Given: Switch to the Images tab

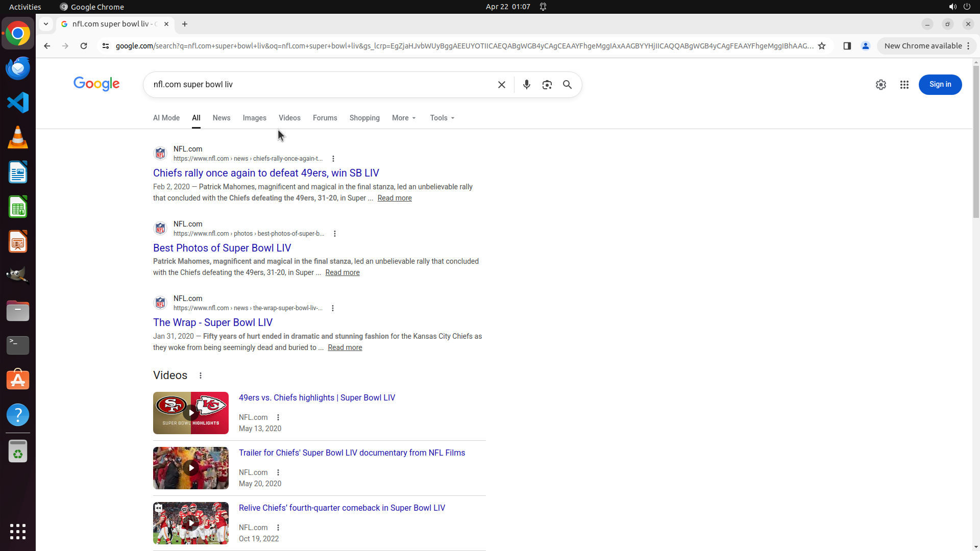Looking at the screenshot, I should pyautogui.click(x=254, y=118).
